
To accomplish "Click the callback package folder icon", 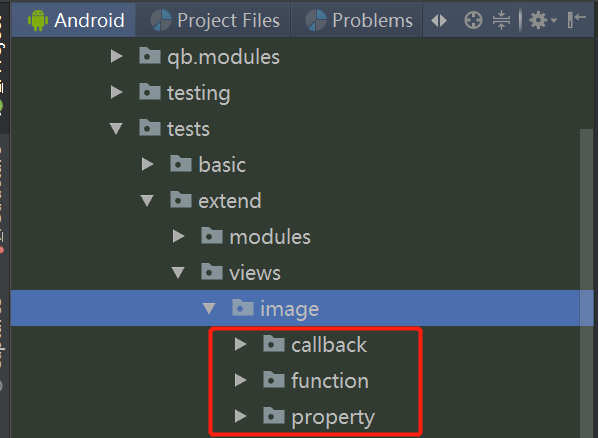I will click(x=274, y=344).
